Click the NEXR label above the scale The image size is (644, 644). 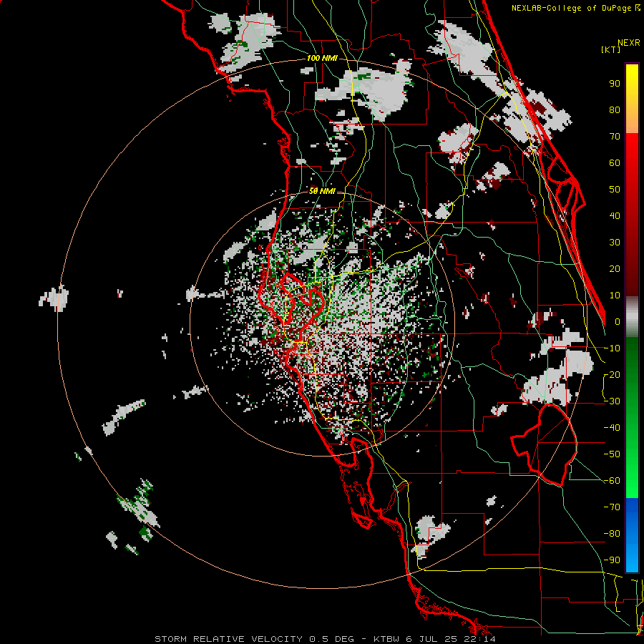click(629, 43)
